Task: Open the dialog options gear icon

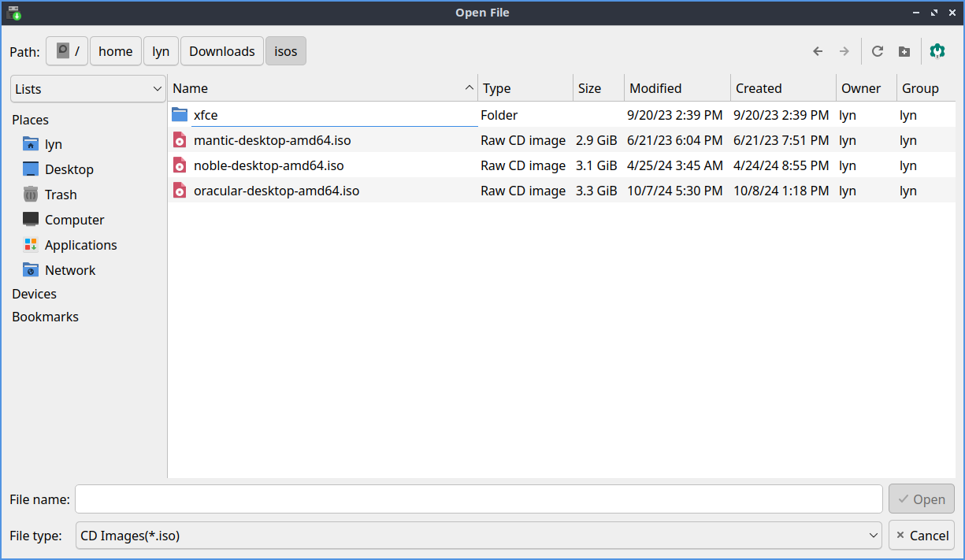Action: (x=937, y=51)
